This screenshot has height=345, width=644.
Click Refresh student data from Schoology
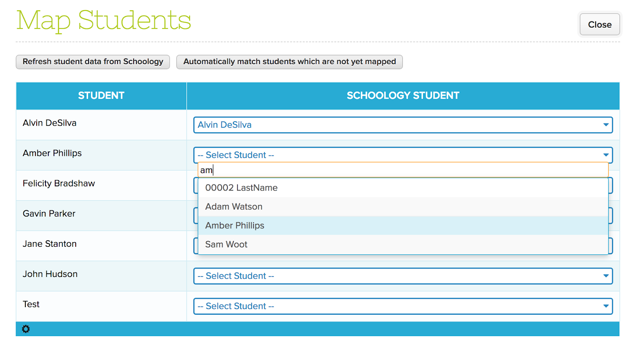(x=93, y=62)
